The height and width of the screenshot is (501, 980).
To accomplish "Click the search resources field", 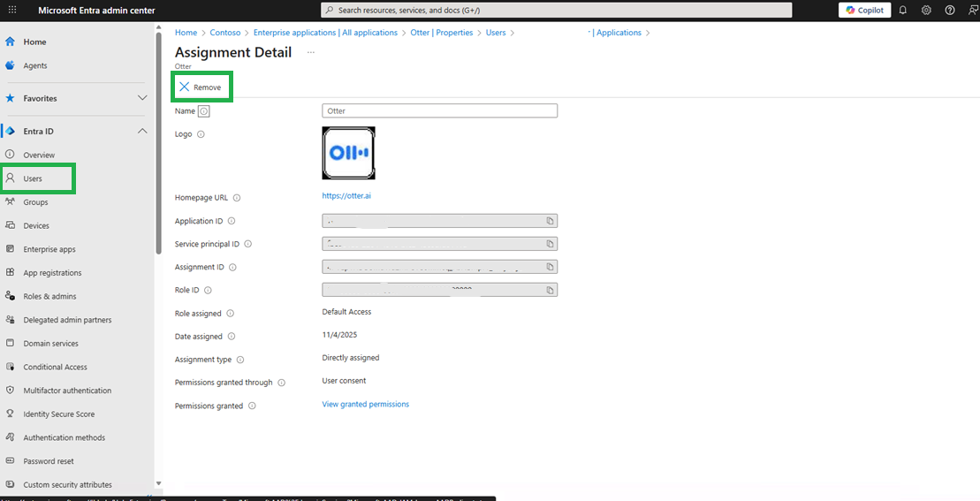I will point(556,10).
